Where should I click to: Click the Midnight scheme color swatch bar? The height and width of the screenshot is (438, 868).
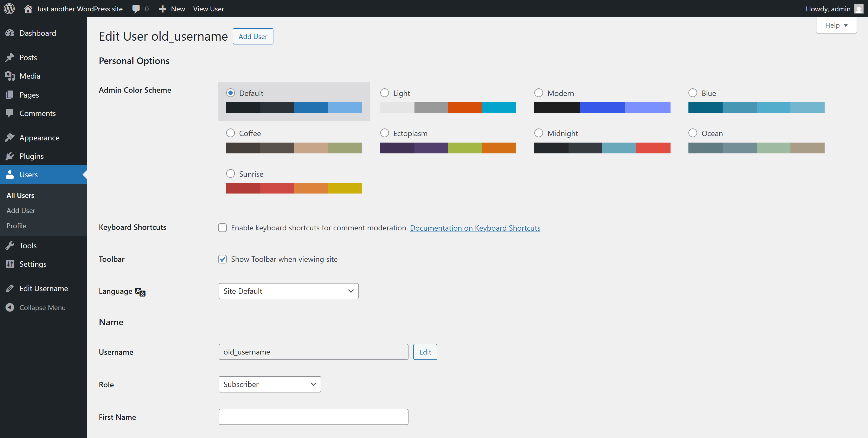tap(602, 148)
